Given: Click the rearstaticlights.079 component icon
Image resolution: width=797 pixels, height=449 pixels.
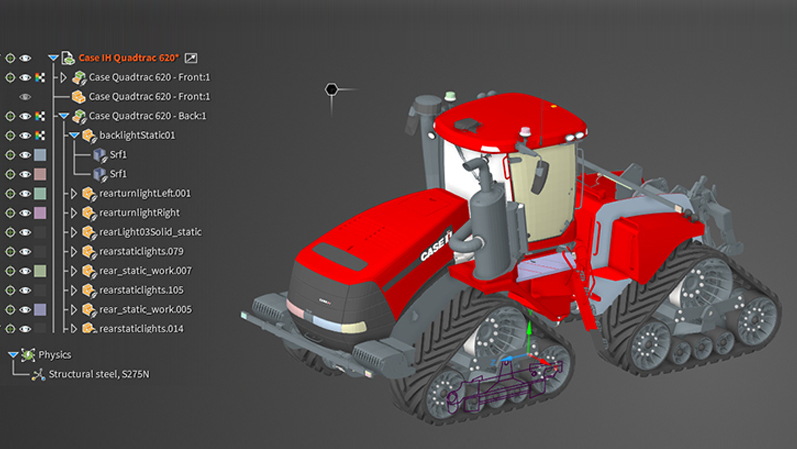Looking at the screenshot, I should tap(89, 251).
